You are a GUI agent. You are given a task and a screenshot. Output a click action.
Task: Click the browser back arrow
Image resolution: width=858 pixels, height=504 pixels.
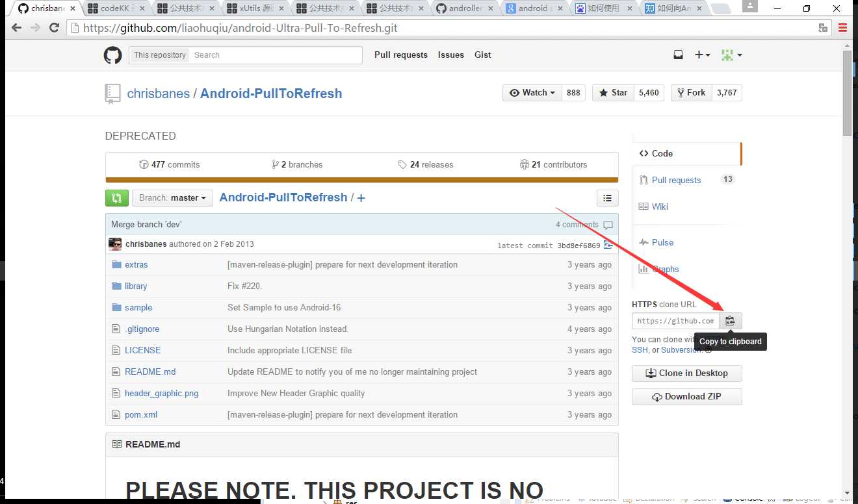(16, 28)
